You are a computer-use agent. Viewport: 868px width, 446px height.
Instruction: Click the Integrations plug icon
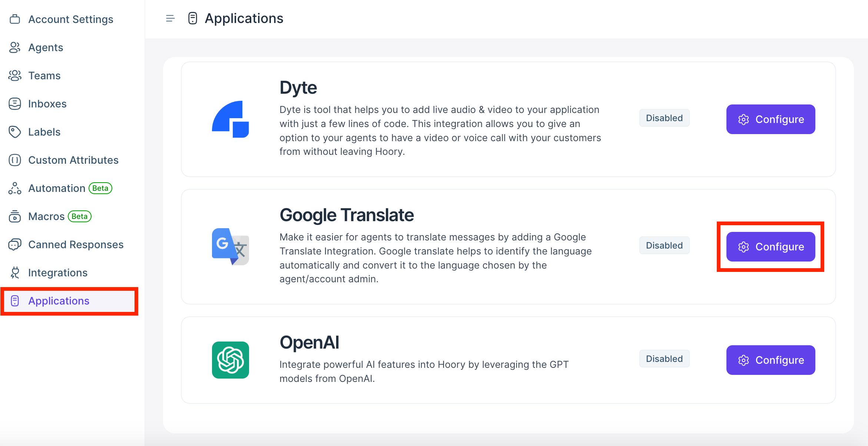15,273
